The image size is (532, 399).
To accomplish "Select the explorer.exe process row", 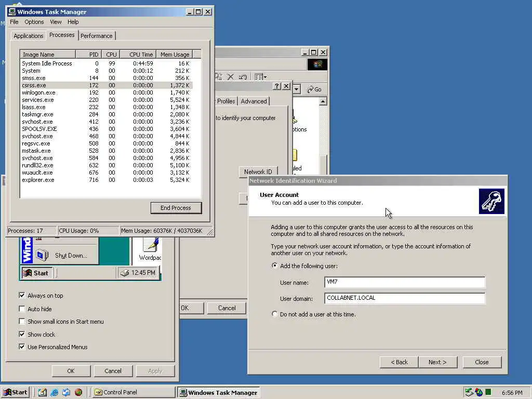I will (x=106, y=180).
